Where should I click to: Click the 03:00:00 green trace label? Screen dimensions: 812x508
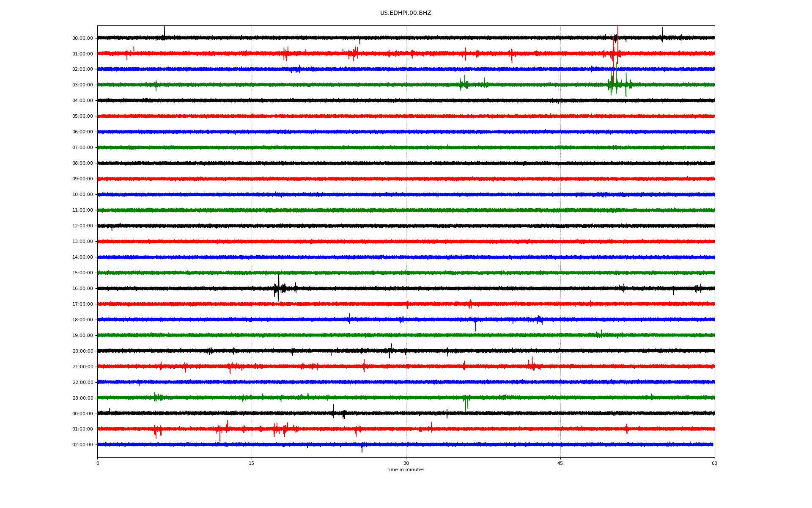click(x=82, y=85)
